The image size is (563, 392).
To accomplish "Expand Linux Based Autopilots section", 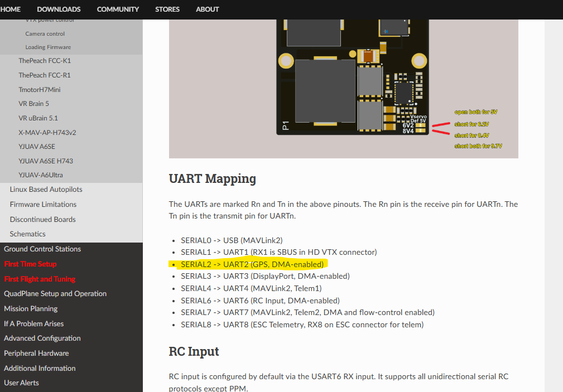I will (46, 190).
